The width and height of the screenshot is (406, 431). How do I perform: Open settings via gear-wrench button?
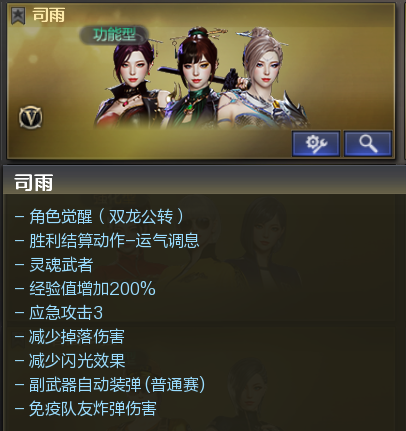coord(316,144)
